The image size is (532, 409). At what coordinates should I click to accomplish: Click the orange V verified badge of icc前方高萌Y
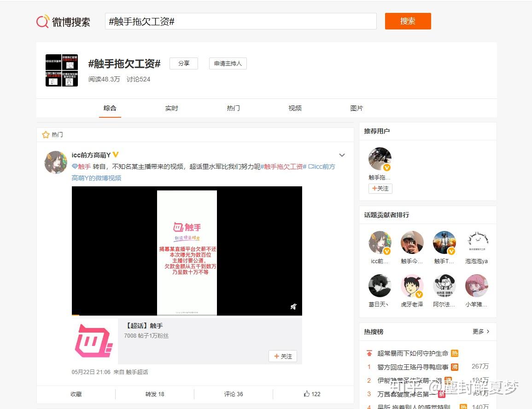pyautogui.click(x=115, y=154)
